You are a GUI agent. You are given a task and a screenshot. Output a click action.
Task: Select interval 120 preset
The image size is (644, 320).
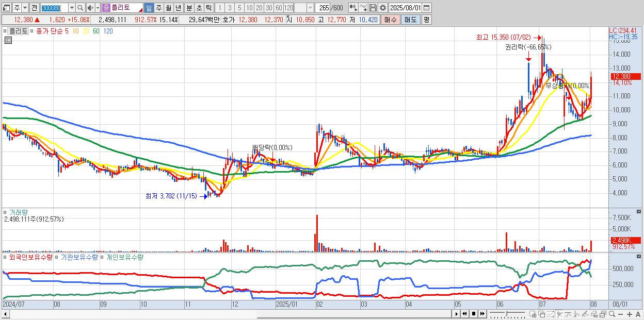[x=289, y=8]
